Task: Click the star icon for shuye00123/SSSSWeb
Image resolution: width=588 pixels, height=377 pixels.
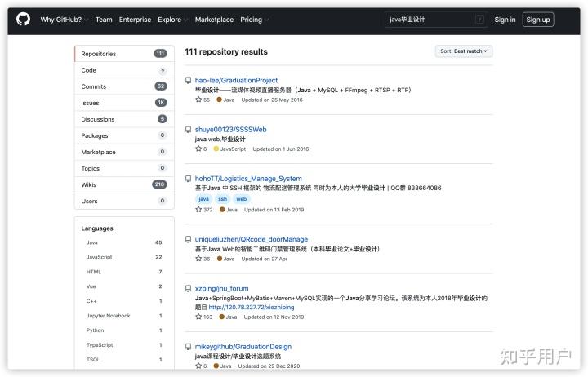Action: (x=198, y=149)
